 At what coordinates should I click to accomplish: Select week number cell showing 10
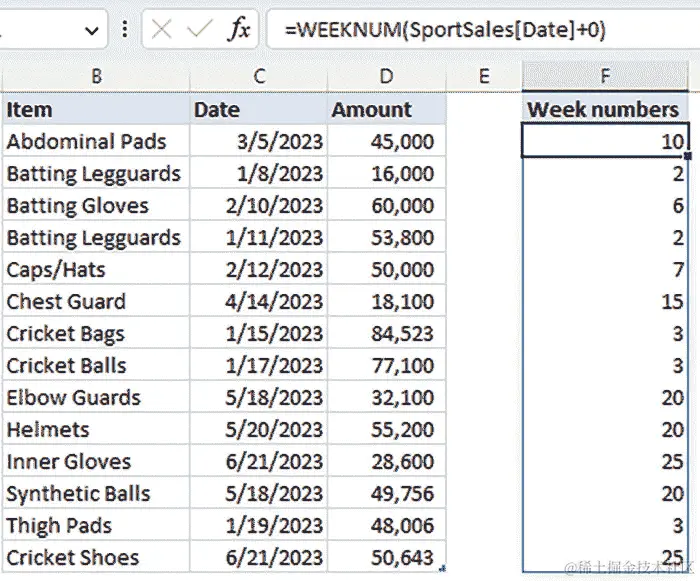coord(605,141)
